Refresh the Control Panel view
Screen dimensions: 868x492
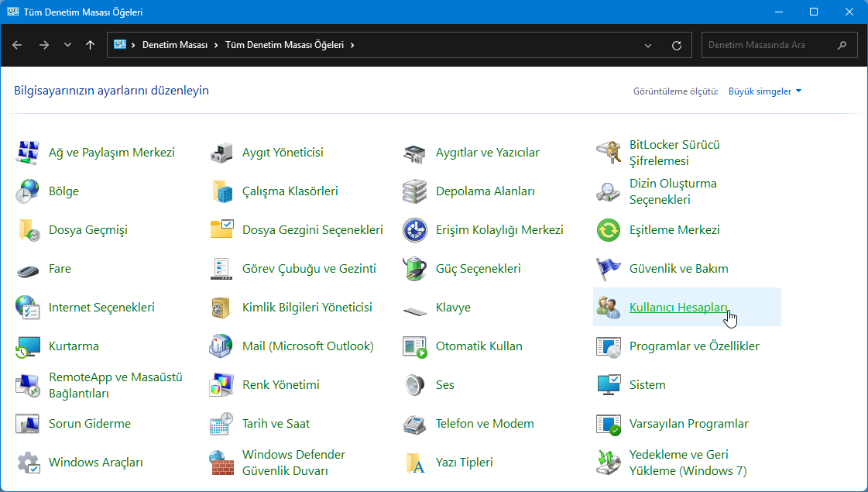pyautogui.click(x=675, y=45)
